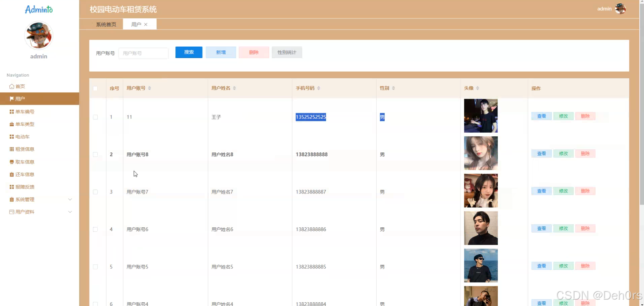The height and width of the screenshot is (306, 644).
Task: Click the avatar thumbnail for 用户姓名8
Action: tap(481, 153)
